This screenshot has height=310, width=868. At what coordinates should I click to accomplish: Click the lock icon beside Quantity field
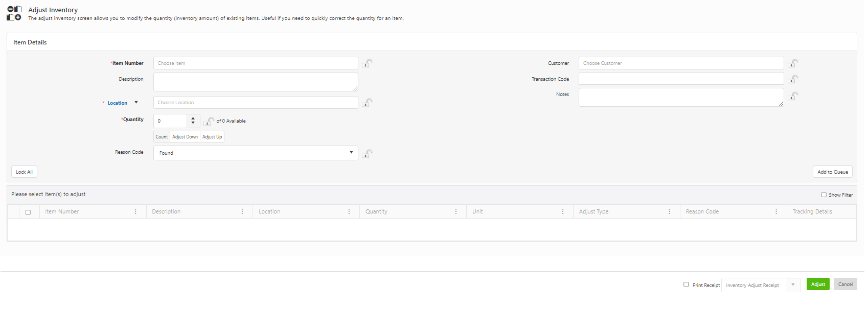click(x=209, y=122)
